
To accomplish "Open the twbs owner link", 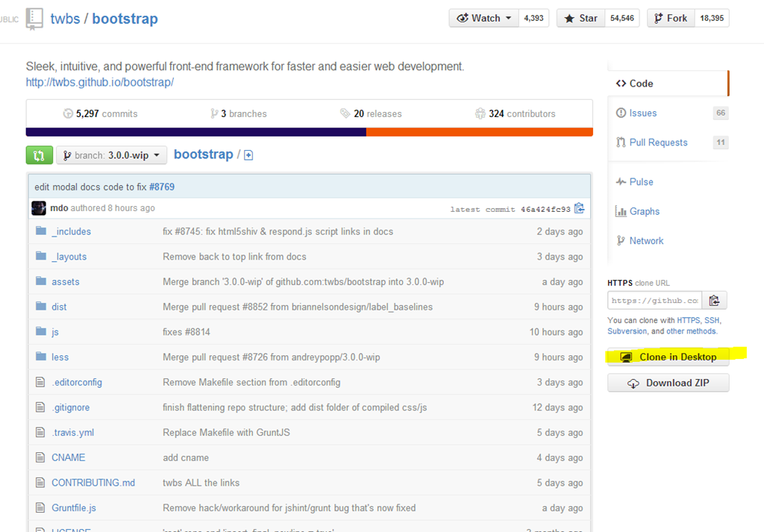I will [x=66, y=19].
